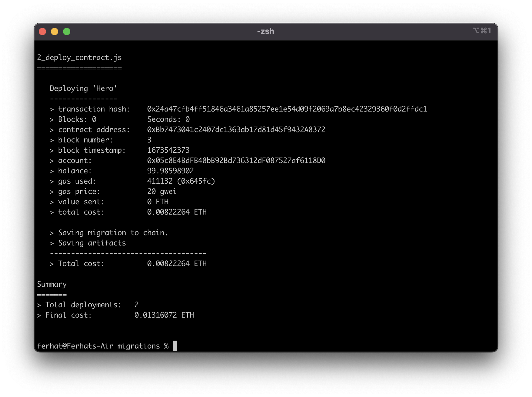Click capitalized Total cost value 0.00822264 ETH
This screenshot has width=532, height=397.
pyautogui.click(x=177, y=264)
